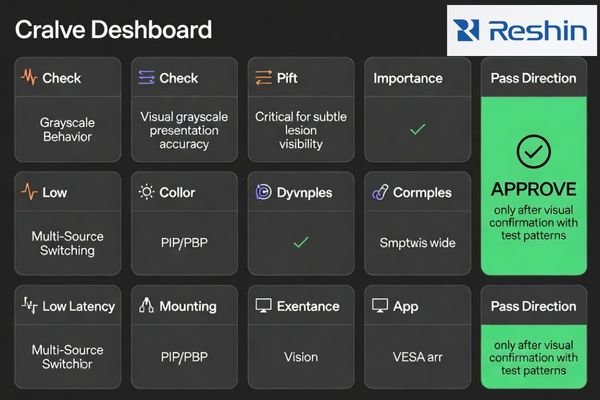This screenshot has width=600, height=400.
Task: Click the purple circular icon beside Dyvnples
Action: [x=263, y=192]
